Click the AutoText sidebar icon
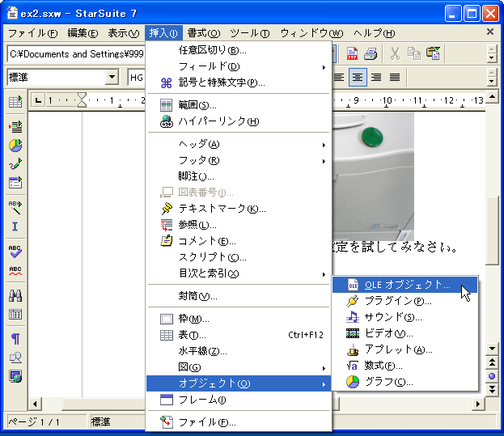Screen dimensions: 504x436 coord(15,207)
